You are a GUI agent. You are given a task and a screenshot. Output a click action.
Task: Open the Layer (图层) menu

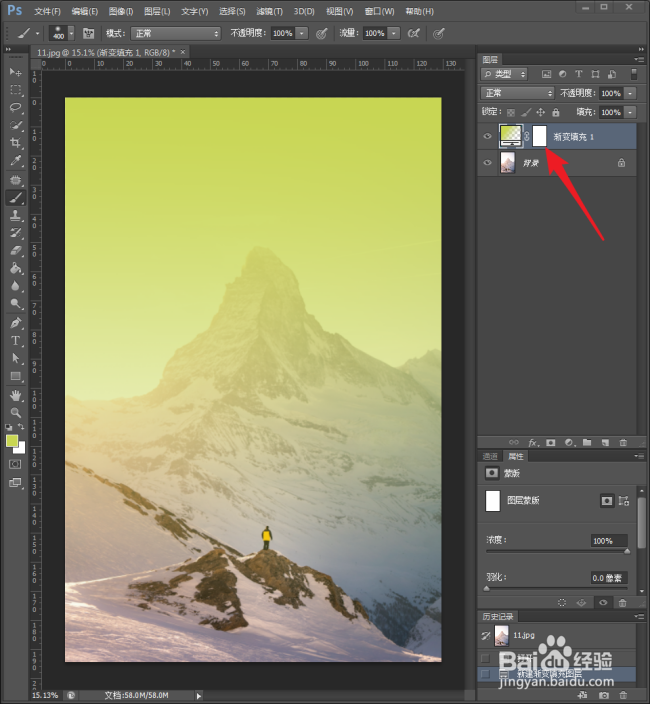(x=157, y=11)
